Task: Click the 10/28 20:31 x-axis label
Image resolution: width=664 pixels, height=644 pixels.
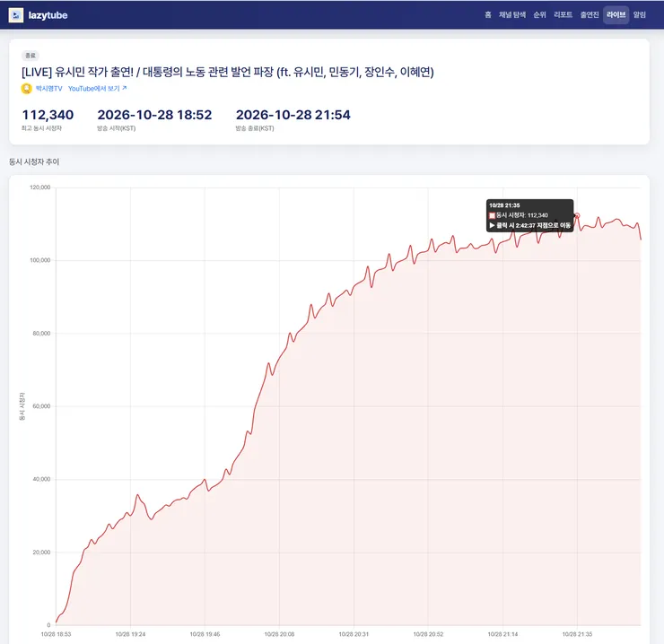Action: coord(354,634)
